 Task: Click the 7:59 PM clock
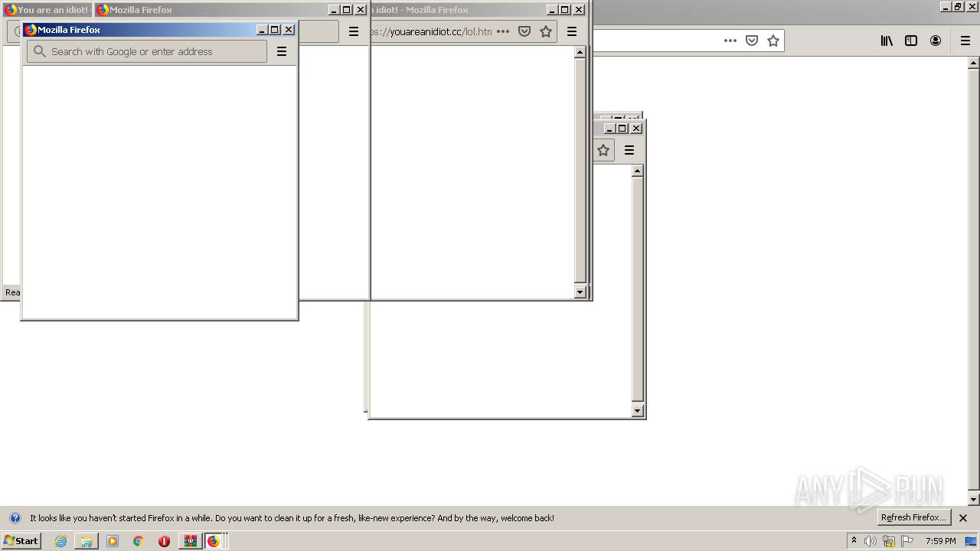click(941, 541)
